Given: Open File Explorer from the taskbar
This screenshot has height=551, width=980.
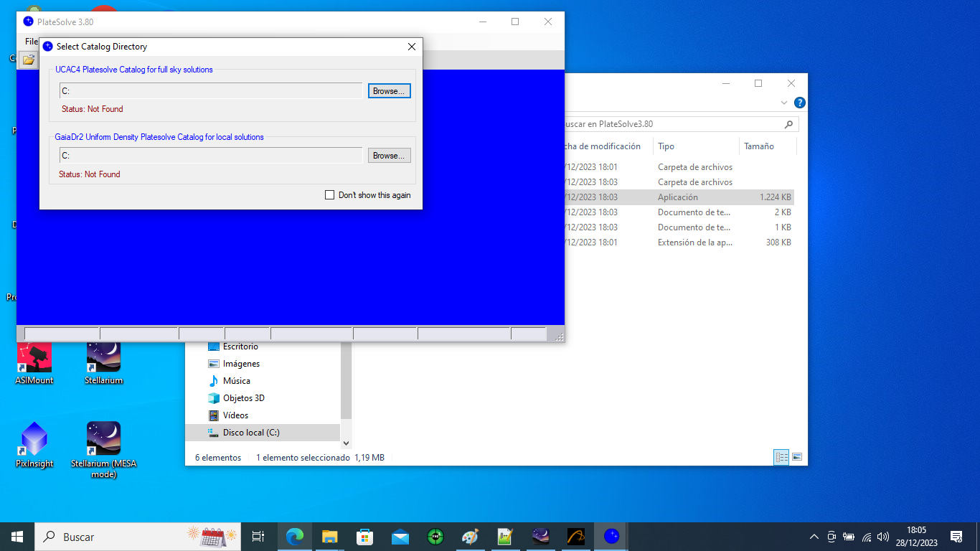Looking at the screenshot, I should [x=329, y=537].
